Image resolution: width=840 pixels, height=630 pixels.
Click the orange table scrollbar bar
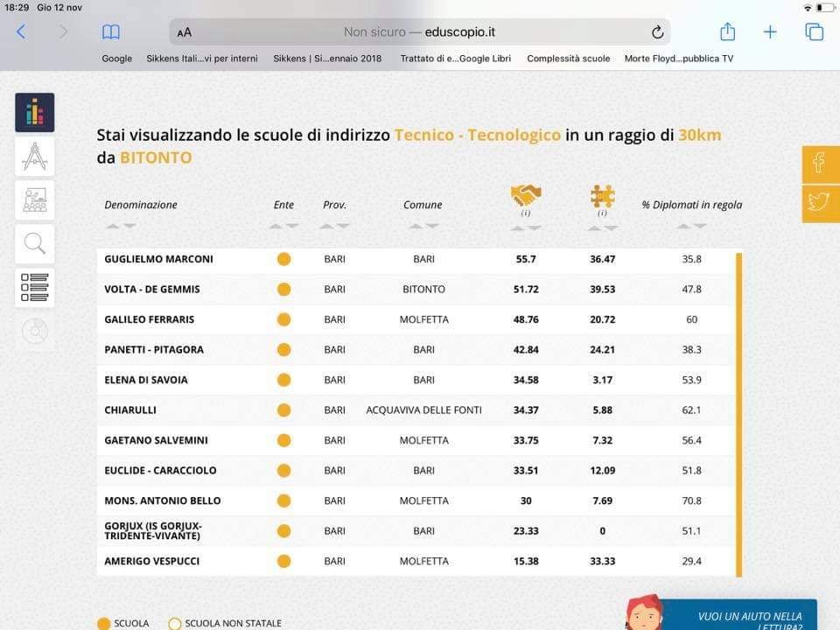pos(739,415)
